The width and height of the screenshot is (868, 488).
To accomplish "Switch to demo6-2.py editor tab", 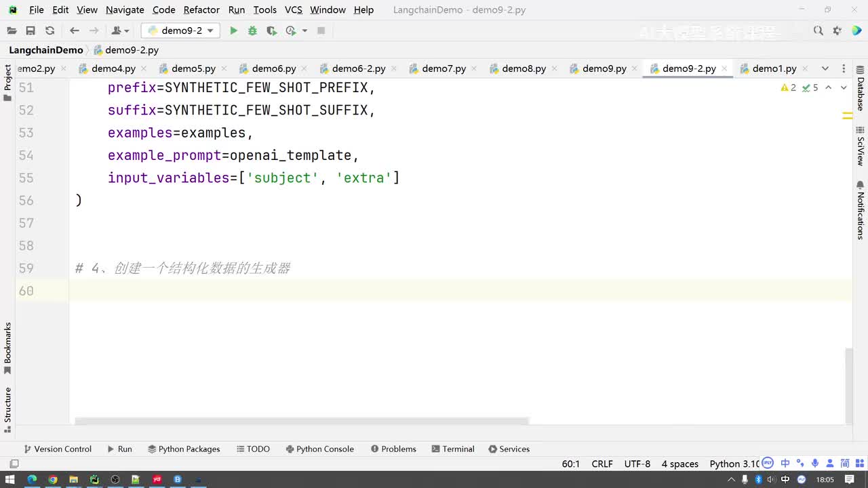I will click(x=359, y=68).
